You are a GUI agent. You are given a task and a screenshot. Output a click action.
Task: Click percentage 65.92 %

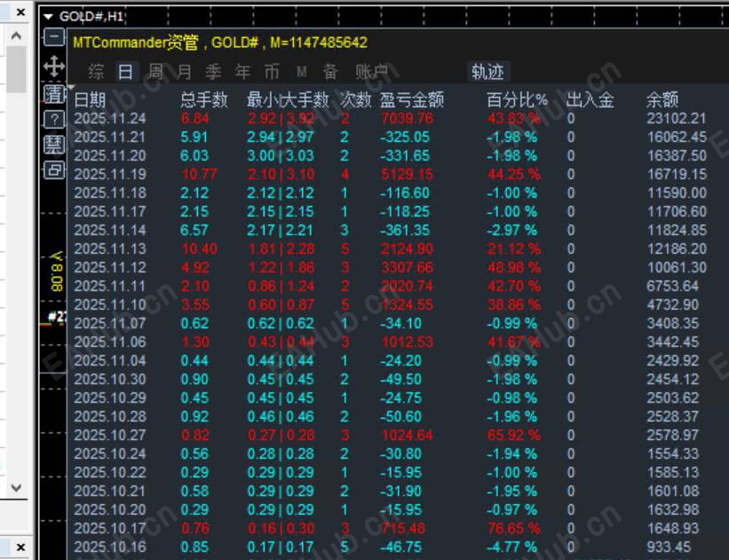(x=514, y=435)
